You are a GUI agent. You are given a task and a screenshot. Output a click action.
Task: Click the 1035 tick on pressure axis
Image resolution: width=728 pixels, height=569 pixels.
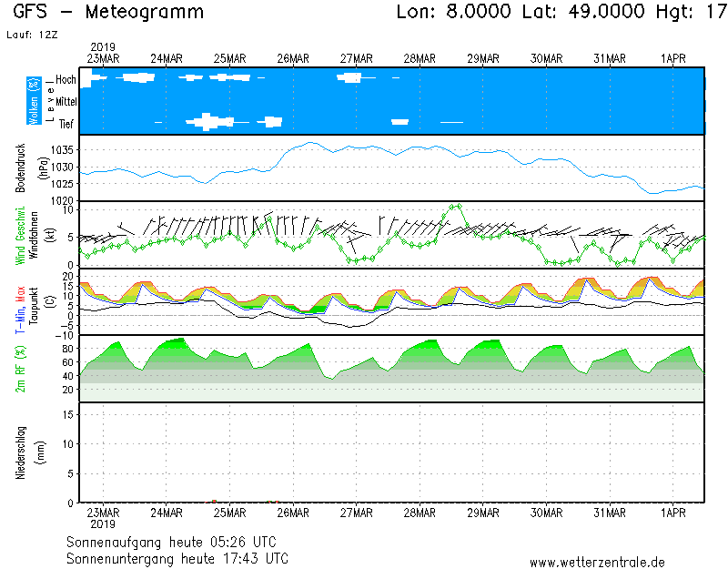(63, 150)
